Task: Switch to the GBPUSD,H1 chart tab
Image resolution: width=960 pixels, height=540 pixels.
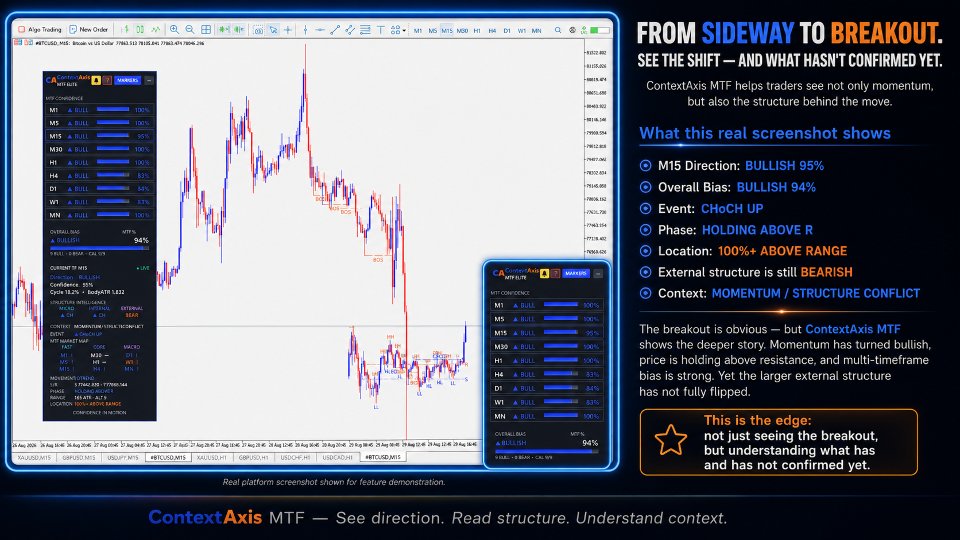Action: [254, 457]
